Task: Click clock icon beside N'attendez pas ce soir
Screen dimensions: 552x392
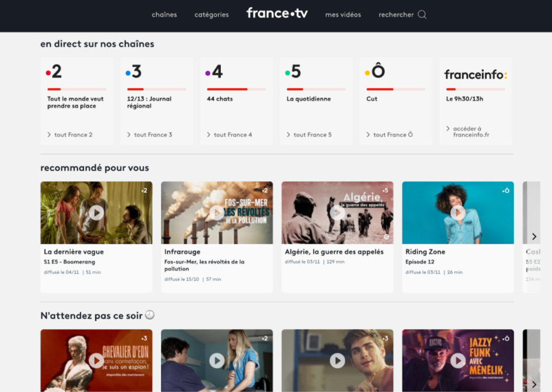Action: [x=150, y=315]
